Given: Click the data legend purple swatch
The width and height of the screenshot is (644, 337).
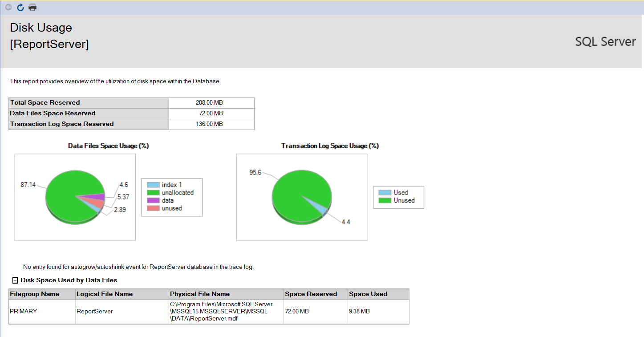Looking at the screenshot, I should tap(153, 200).
